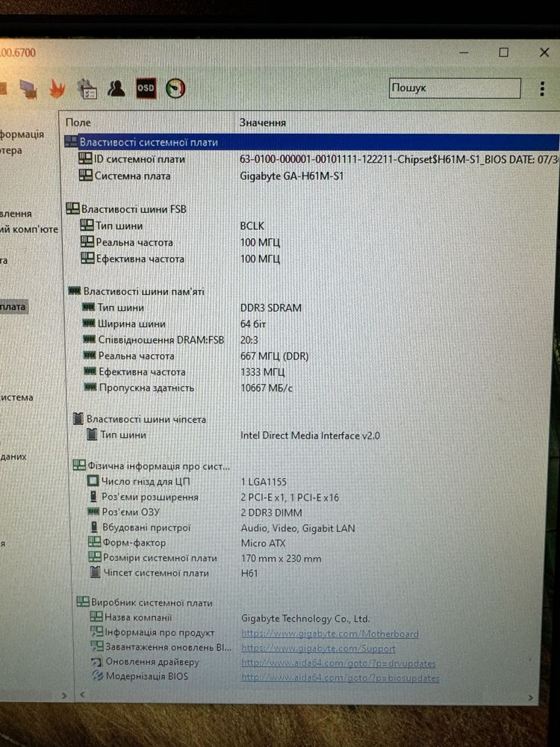Click the flame stability test icon
Image resolution: width=560 pixels, height=747 pixels.
(57, 88)
